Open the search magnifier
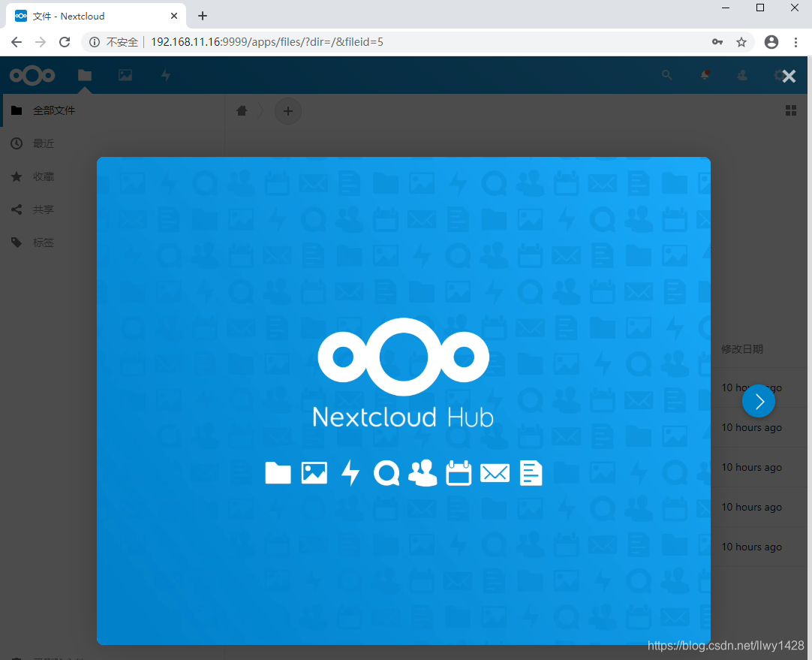 (x=666, y=75)
